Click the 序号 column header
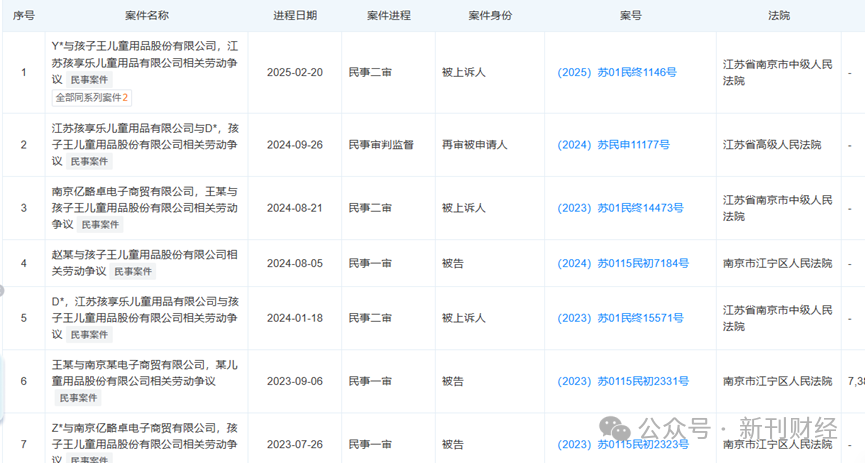 tap(23, 15)
